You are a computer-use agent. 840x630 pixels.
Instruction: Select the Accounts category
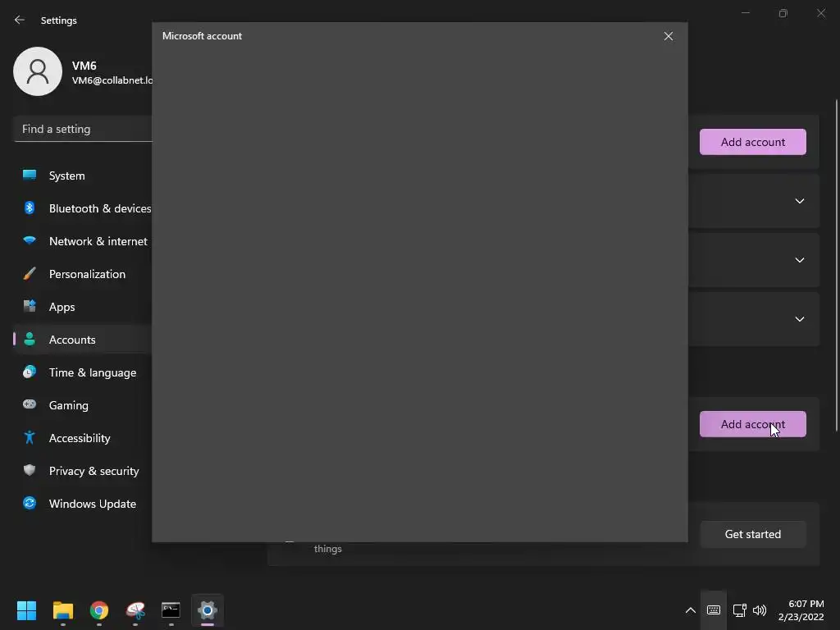click(x=83, y=340)
